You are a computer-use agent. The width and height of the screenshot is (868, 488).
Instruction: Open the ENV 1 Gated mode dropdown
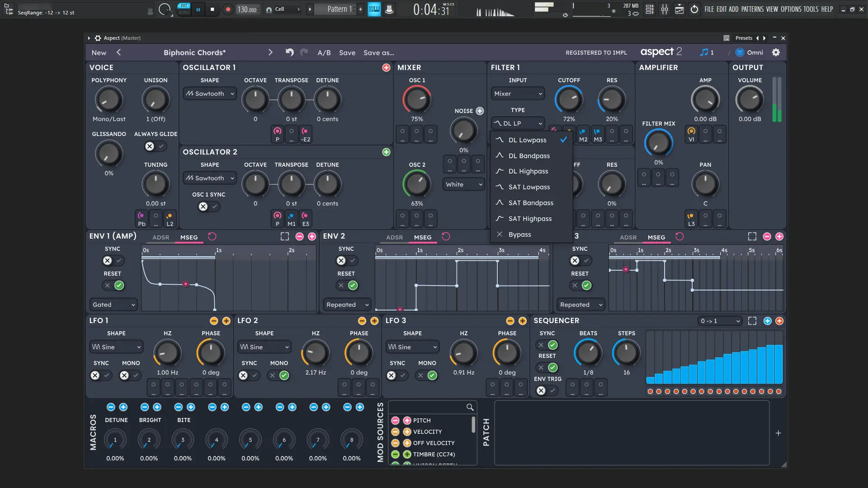(113, 305)
